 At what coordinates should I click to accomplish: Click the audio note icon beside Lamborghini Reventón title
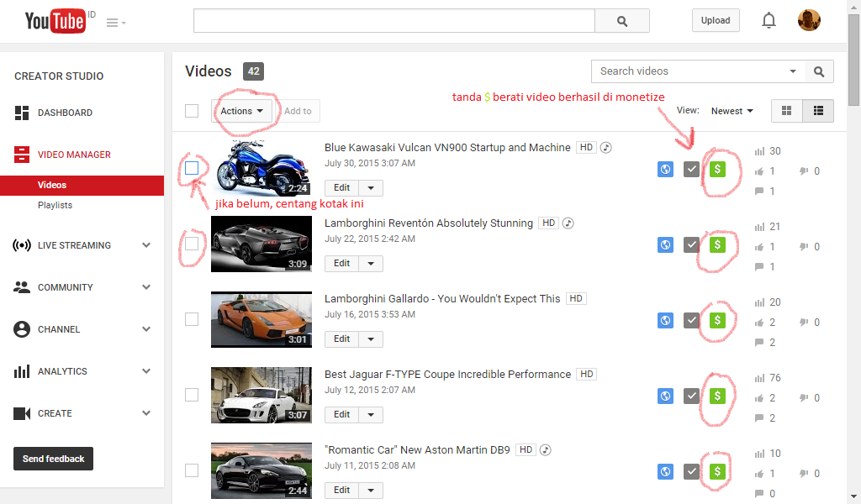click(x=568, y=223)
